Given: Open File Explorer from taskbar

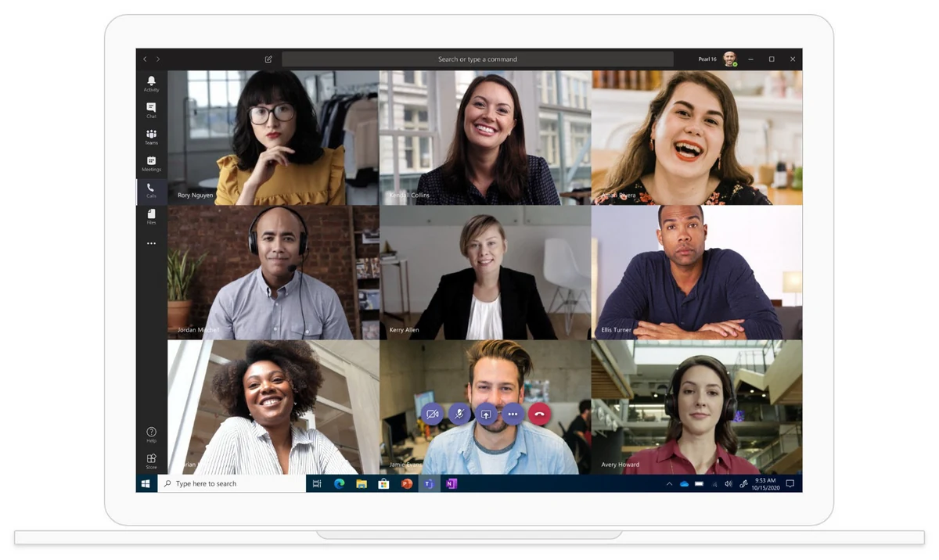Looking at the screenshot, I should point(362,484).
